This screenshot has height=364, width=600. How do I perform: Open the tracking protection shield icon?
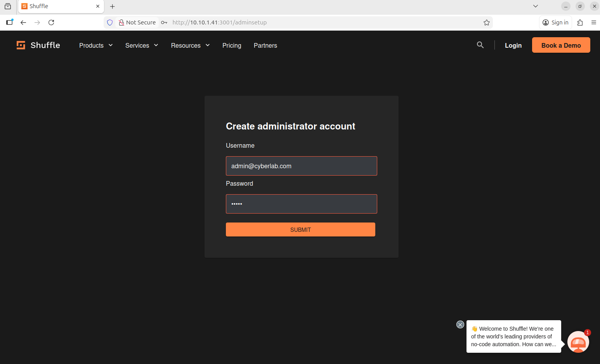110,22
